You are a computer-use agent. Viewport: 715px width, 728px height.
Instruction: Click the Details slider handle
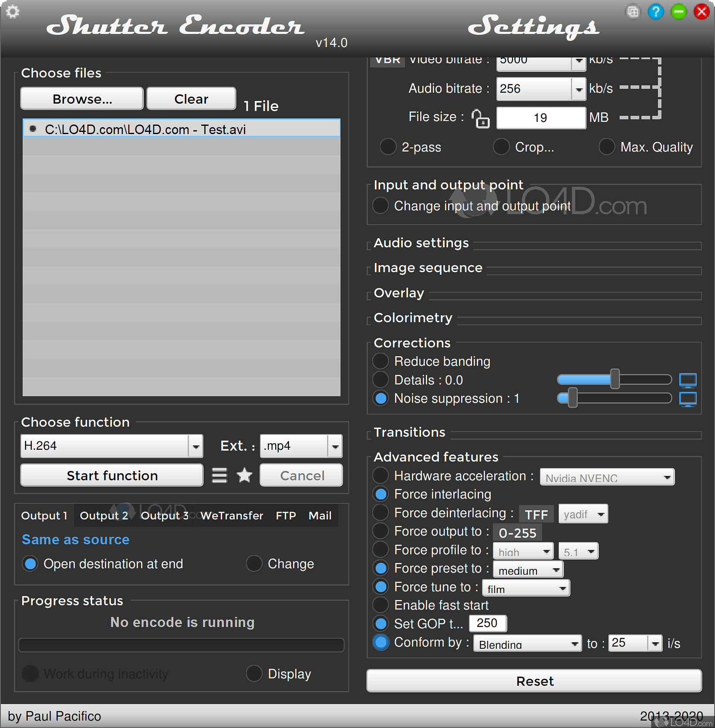tap(615, 379)
